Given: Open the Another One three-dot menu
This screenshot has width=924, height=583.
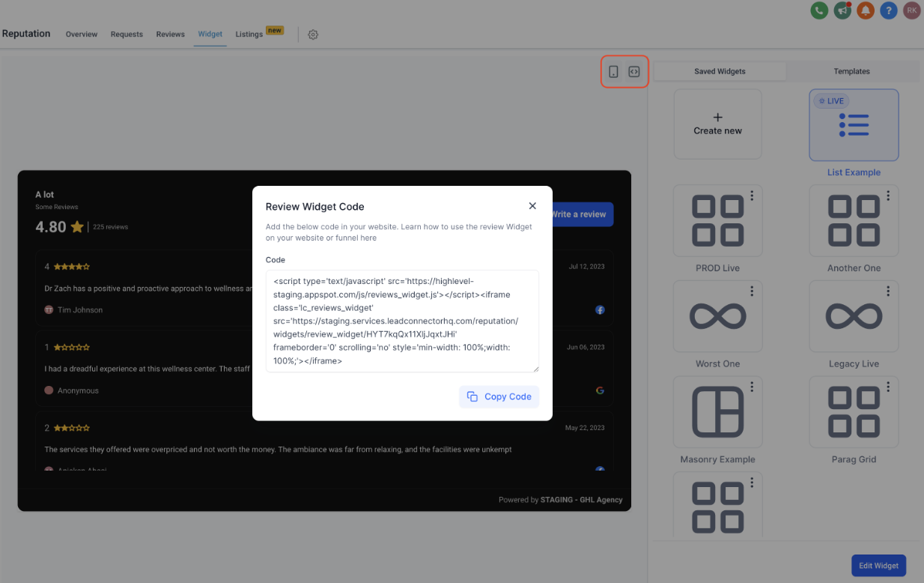Looking at the screenshot, I should click(888, 196).
